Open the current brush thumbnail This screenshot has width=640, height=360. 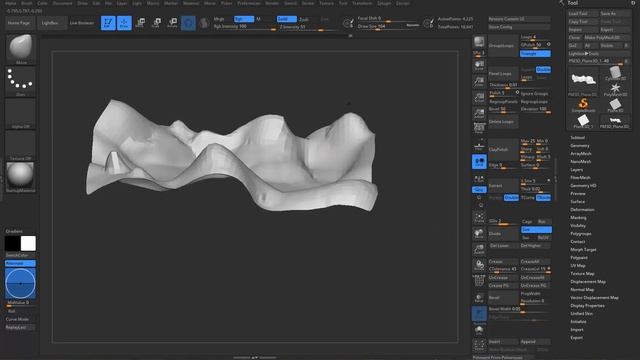(20, 49)
